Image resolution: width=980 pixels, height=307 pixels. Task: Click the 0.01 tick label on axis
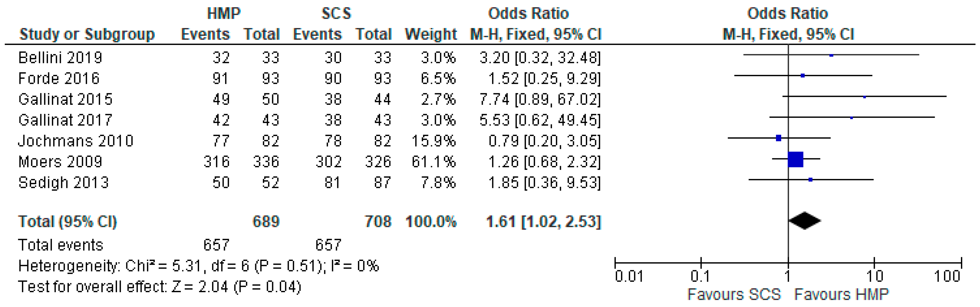(629, 277)
